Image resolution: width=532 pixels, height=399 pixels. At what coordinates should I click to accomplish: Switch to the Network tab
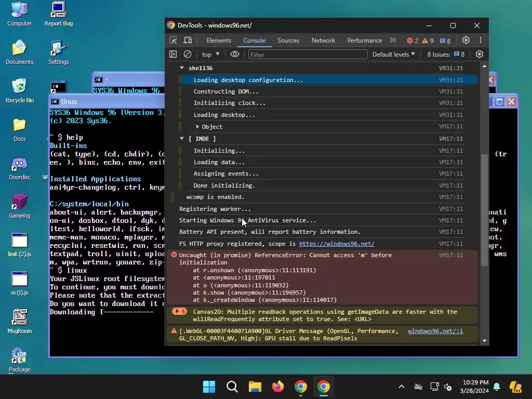(323, 41)
